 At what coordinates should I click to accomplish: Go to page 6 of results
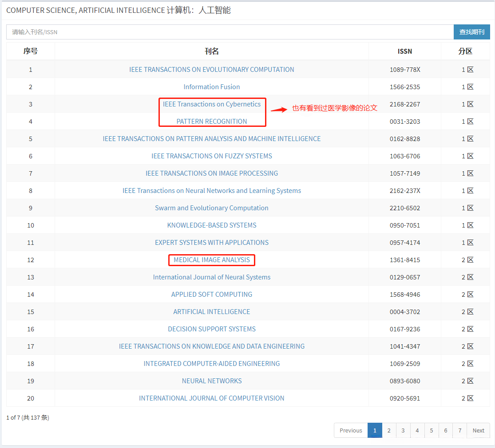pyautogui.click(x=446, y=430)
